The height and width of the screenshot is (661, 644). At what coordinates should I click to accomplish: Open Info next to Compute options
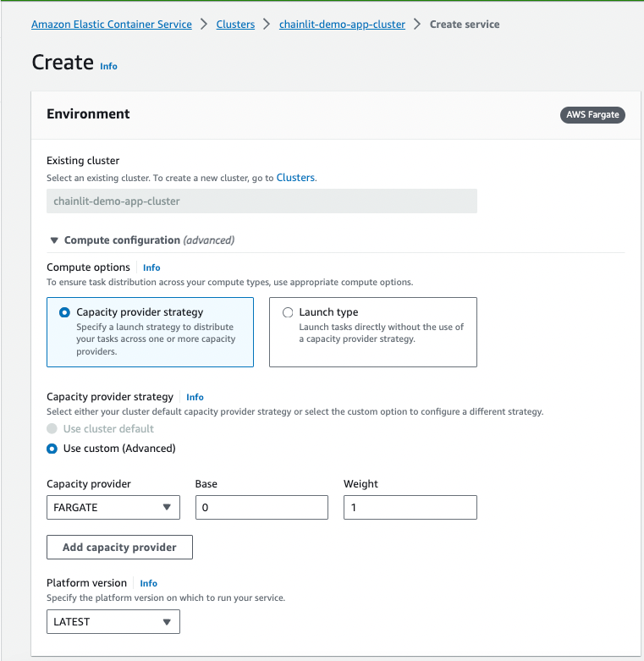(151, 267)
